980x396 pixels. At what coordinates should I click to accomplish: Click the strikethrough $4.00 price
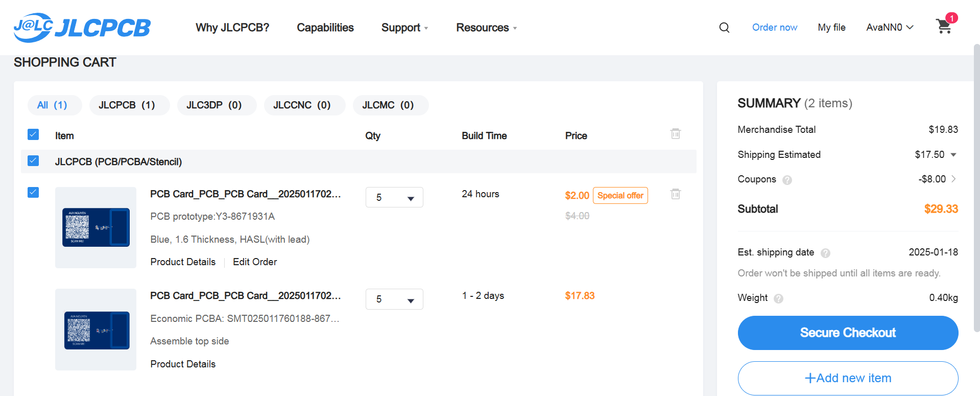577,216
